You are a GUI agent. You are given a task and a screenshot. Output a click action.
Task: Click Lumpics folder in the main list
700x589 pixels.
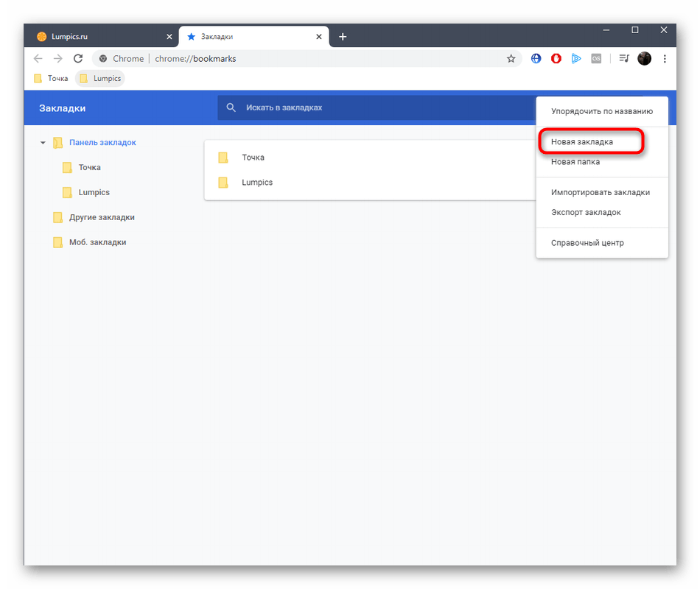(370, 183)
